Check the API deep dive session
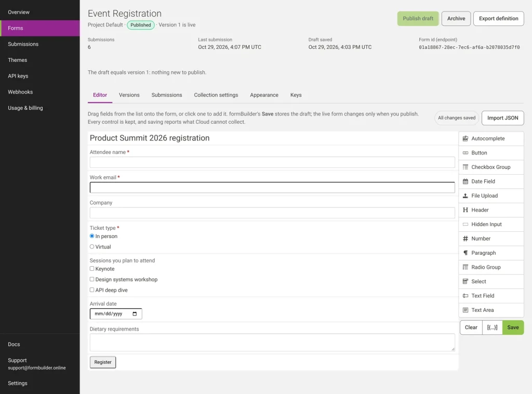 click(x=92, y=290)
